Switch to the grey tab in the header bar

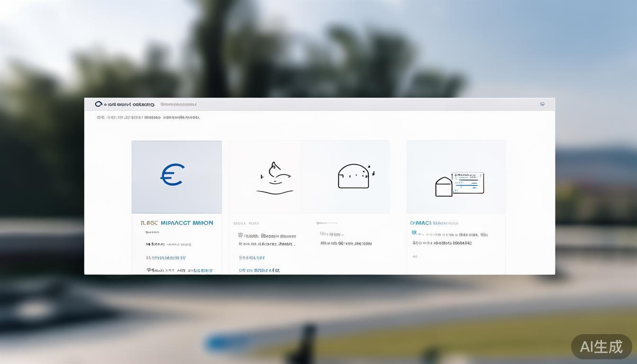[178, 104]
